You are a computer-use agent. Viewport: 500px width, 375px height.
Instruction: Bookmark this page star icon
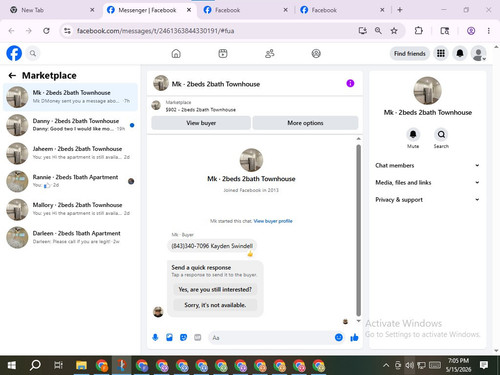(x=394, y=31)
